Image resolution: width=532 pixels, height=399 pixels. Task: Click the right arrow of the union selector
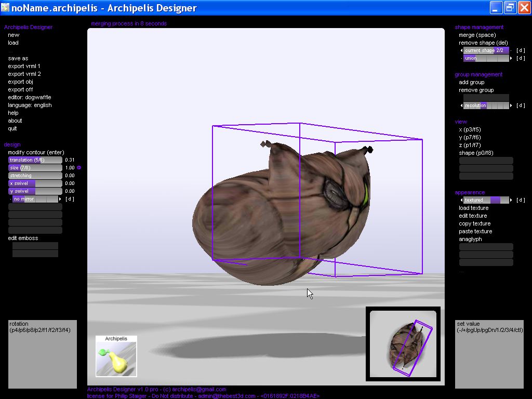click(511, 58)
